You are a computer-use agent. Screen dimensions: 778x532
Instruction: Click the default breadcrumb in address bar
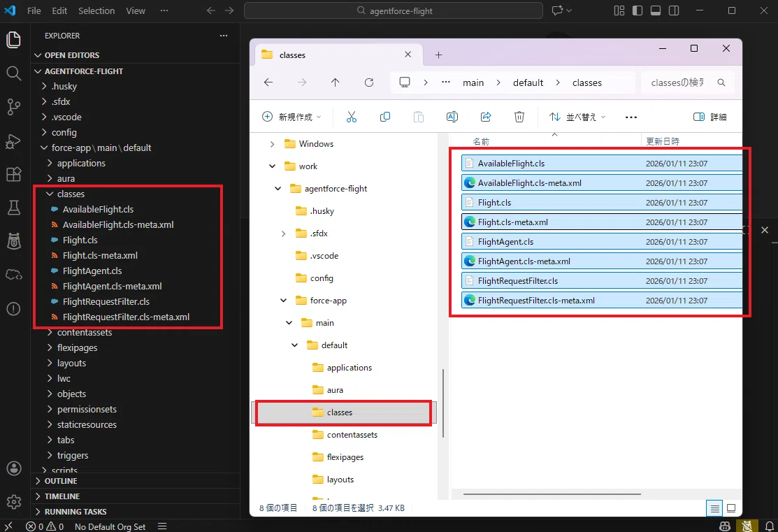click(x=528, y=83)
